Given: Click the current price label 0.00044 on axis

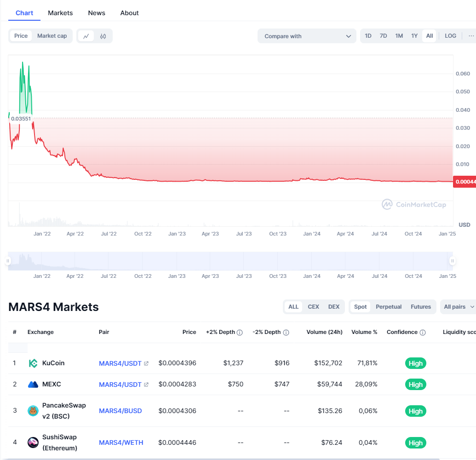Looking at the screenshot, I should coord(465,182).
